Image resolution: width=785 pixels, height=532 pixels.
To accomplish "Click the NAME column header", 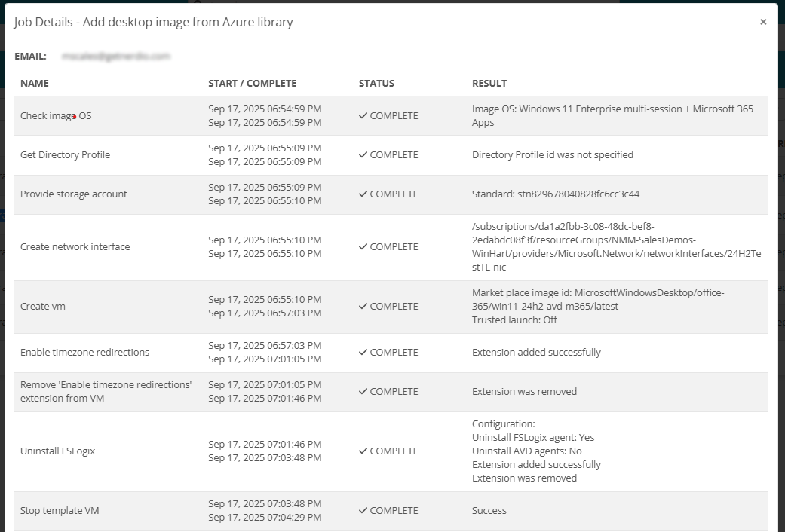I will tap(35, 84).
